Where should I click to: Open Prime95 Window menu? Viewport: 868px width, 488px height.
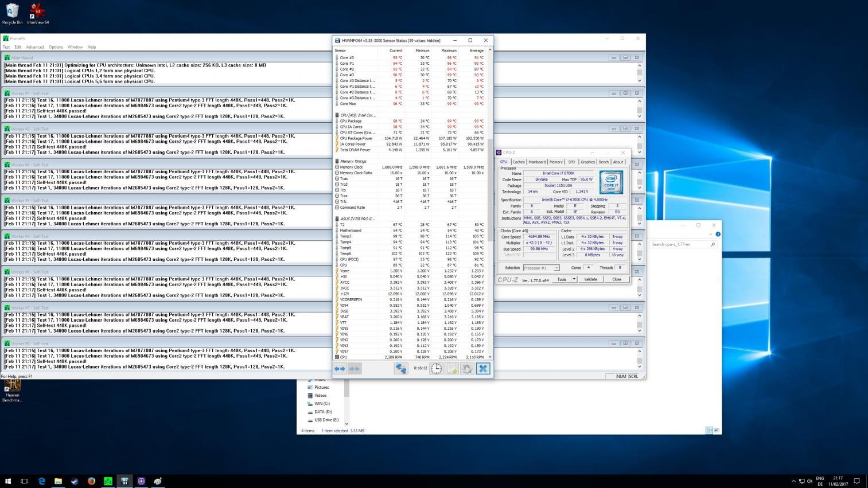coord(75,47)
